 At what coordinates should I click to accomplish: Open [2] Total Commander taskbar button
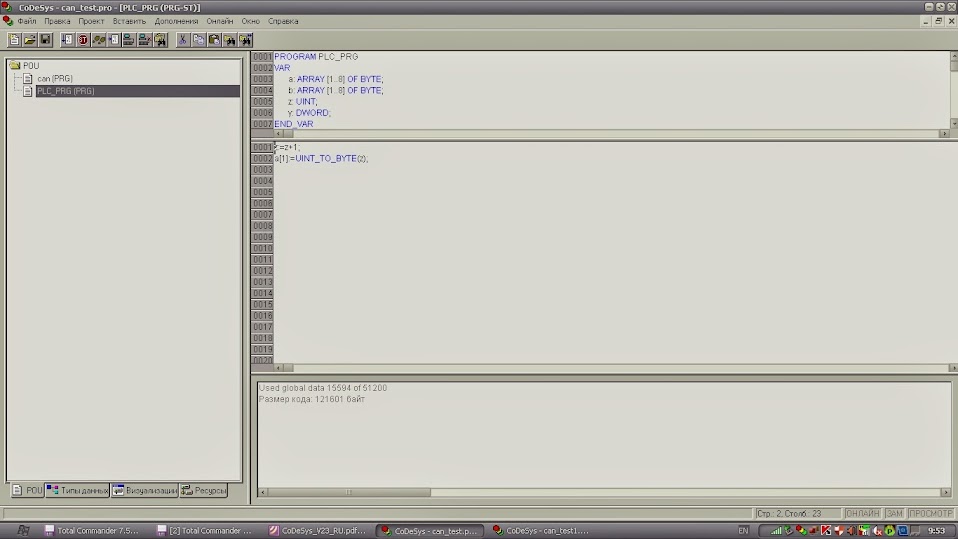(x=203, y=530)
